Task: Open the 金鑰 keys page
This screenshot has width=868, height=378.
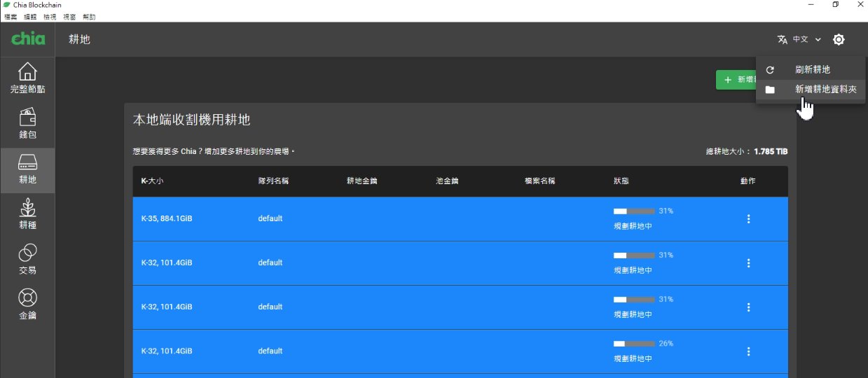Action: (x=27, y=304)
